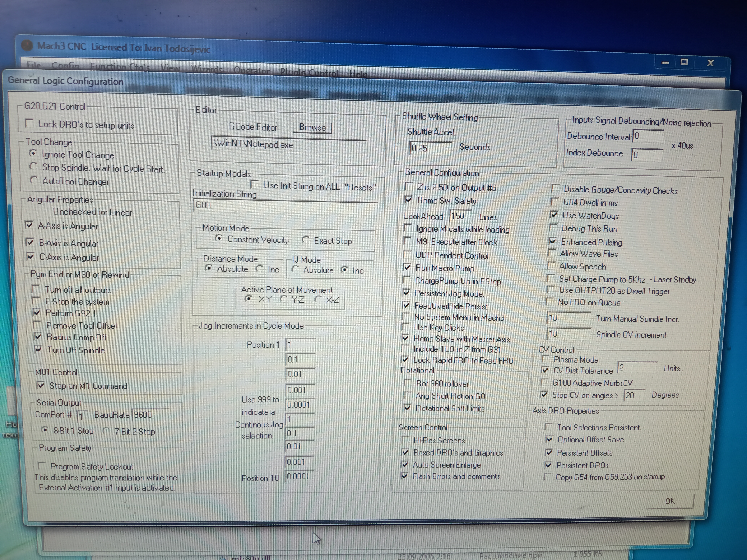This screenshot has width=747, height=560.
Task: Select Y-Z active plane of movement
Action: point(283,299)
